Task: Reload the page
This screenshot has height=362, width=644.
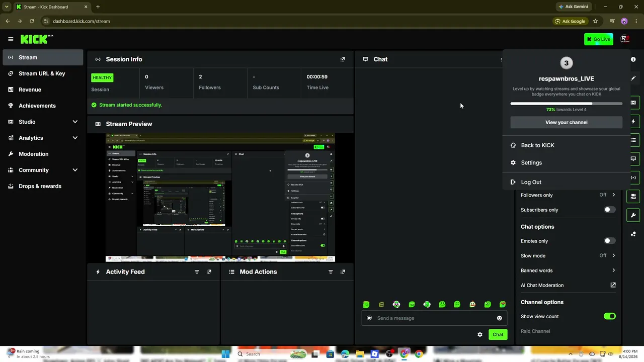Action: point(32,21)
